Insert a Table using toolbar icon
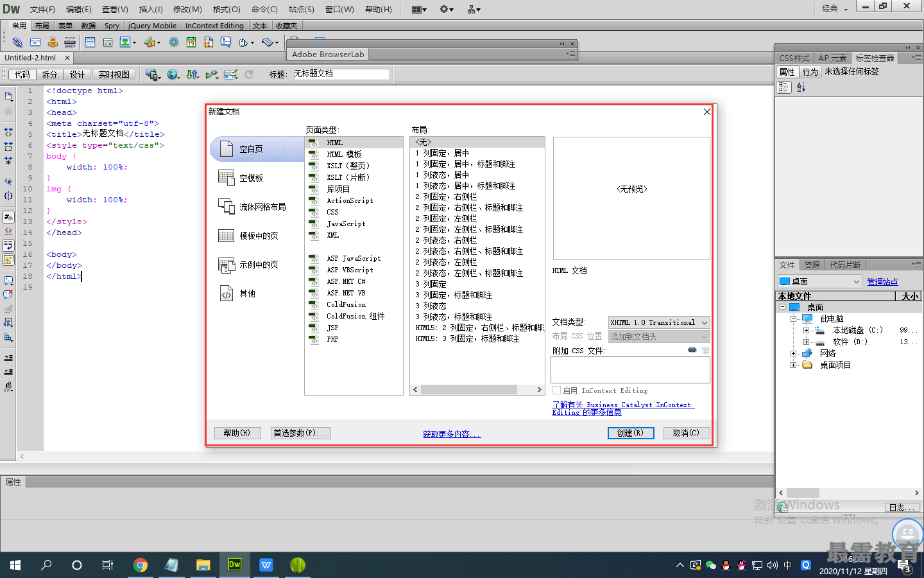This screenshot has height=578, width=924. (90, 42)
